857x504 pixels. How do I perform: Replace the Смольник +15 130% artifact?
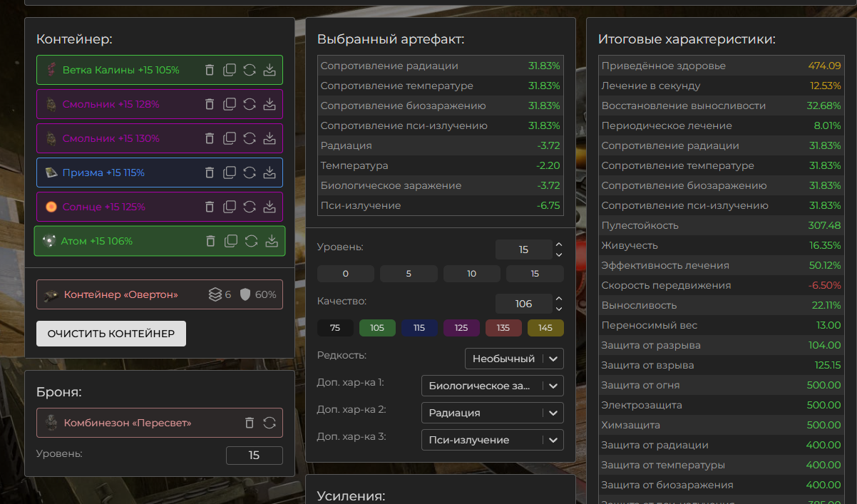click(250, 138)
